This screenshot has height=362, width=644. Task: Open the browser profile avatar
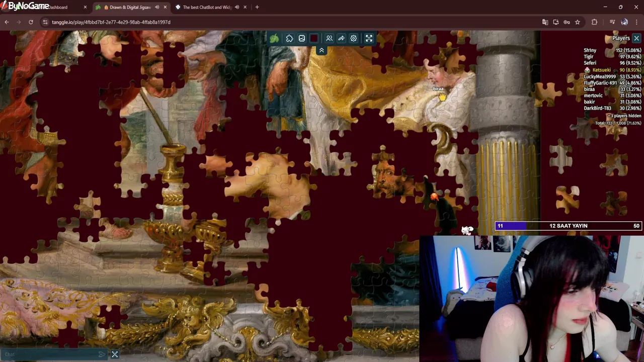pyautogui.click(x=624, y=22)
